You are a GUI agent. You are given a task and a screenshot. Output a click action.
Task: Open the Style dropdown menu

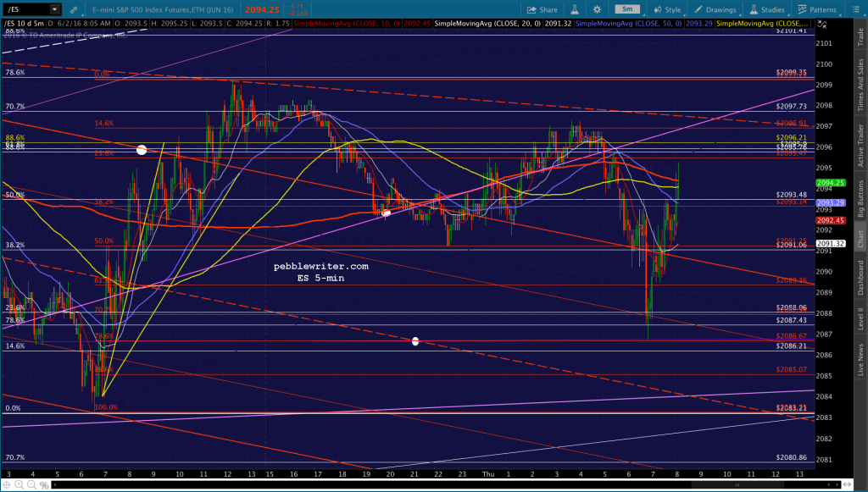click(668, 9)
